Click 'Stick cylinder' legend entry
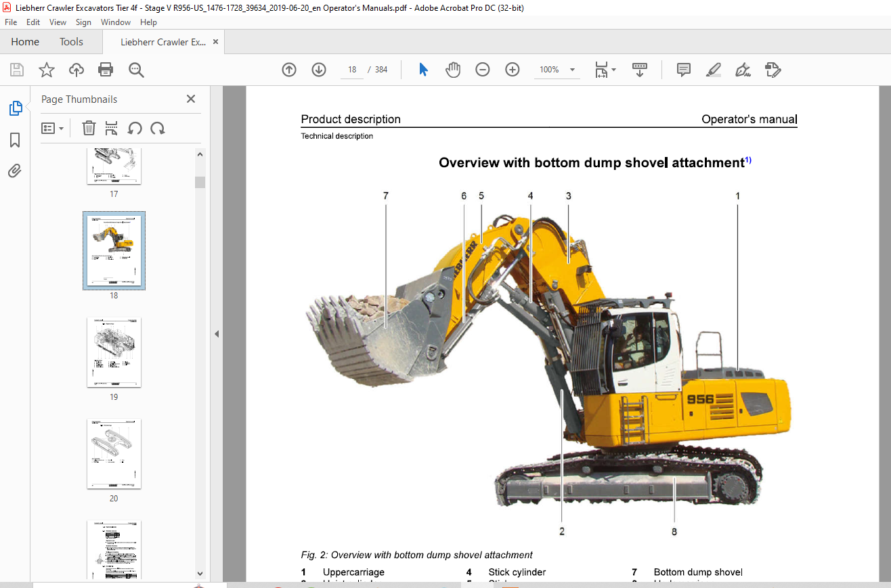 click(517, 572)
